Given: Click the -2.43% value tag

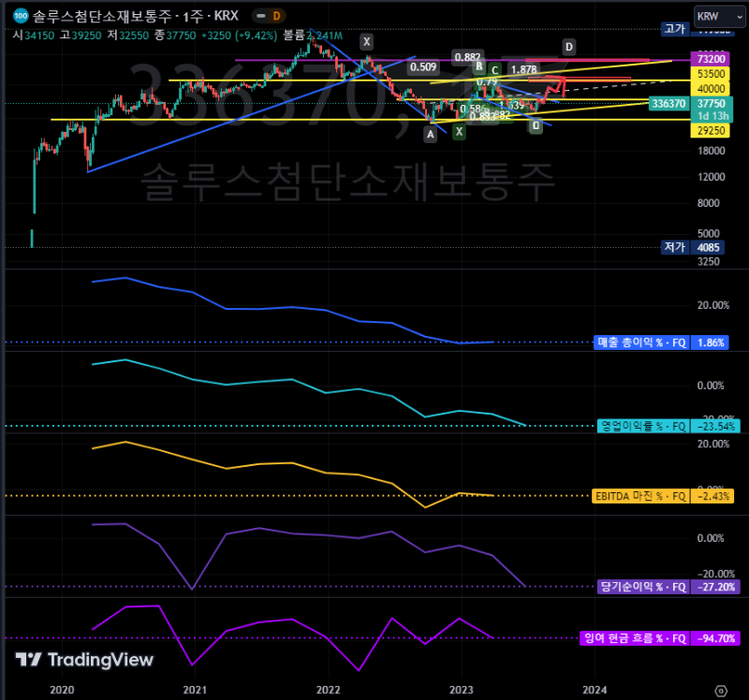Looking at the screenshot, I should 712,496.
